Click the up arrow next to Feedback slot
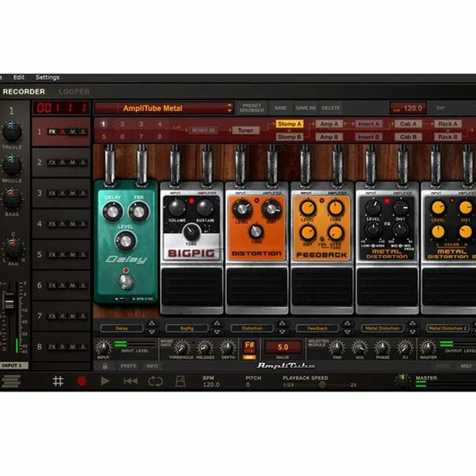 (x=347, y=323)
